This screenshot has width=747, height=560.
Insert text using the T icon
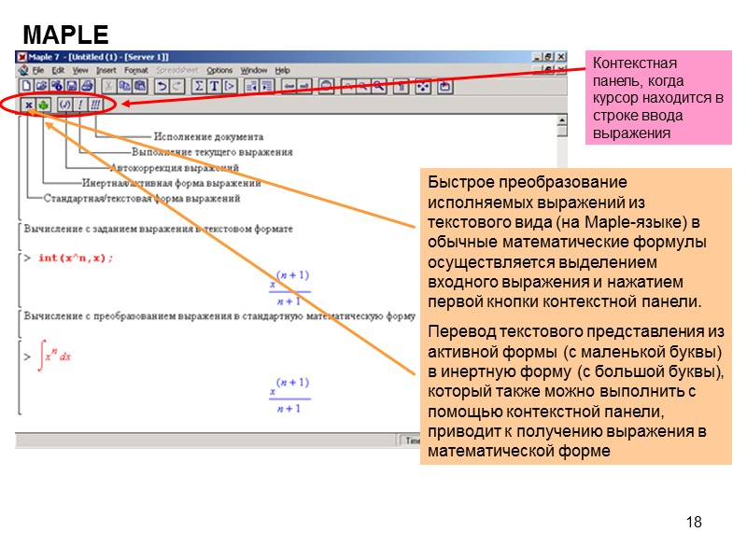[214, 86]
